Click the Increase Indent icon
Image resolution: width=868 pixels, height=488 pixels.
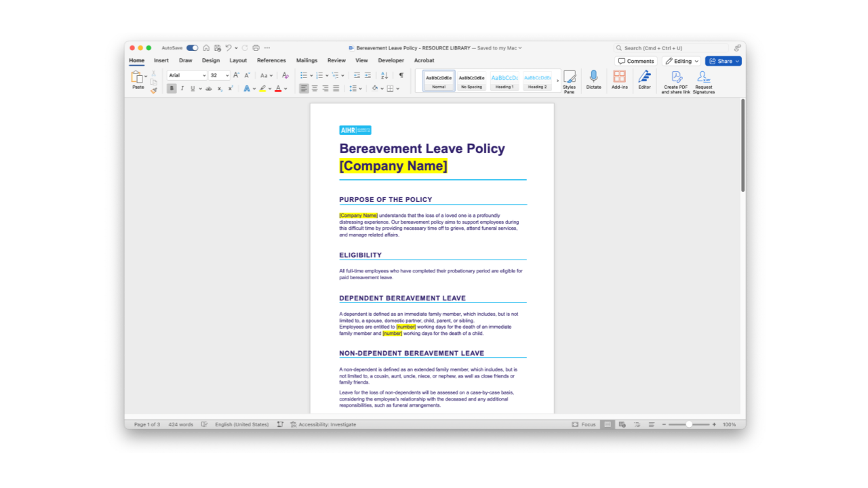pos(368,75)
